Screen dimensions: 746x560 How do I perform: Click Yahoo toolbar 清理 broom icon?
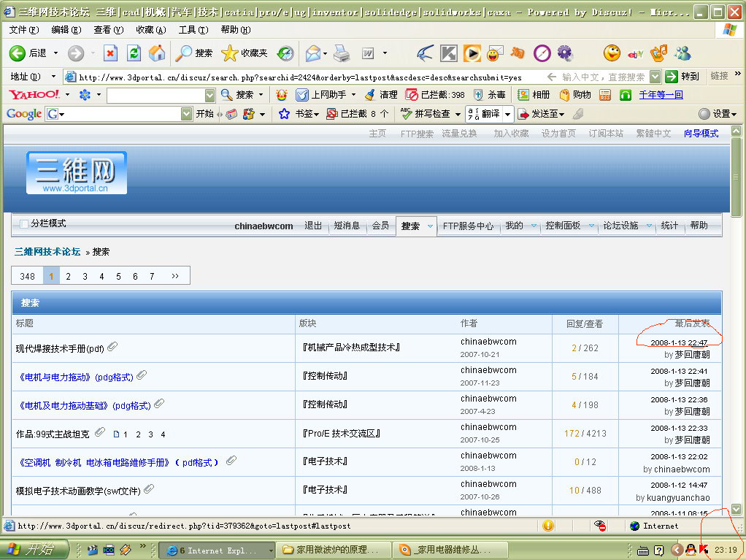pyautogui.click(x=369, y=95)
